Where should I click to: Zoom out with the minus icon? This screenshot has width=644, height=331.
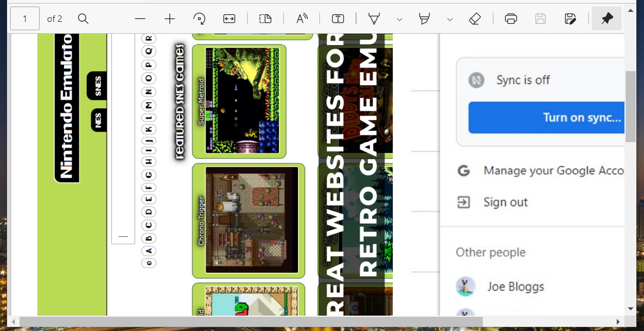[140, 18]
